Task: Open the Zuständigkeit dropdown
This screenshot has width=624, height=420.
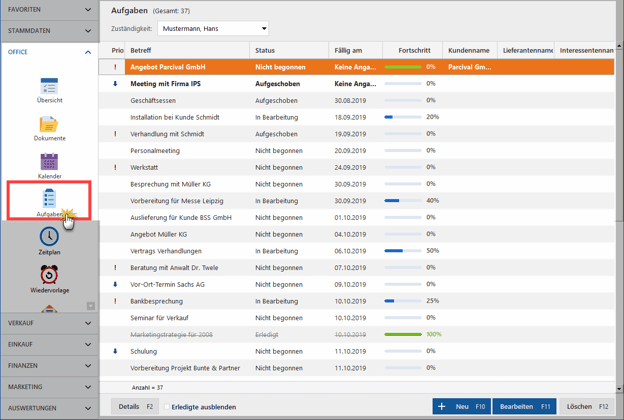Action: pyautogui.click(x=213, y=28)
